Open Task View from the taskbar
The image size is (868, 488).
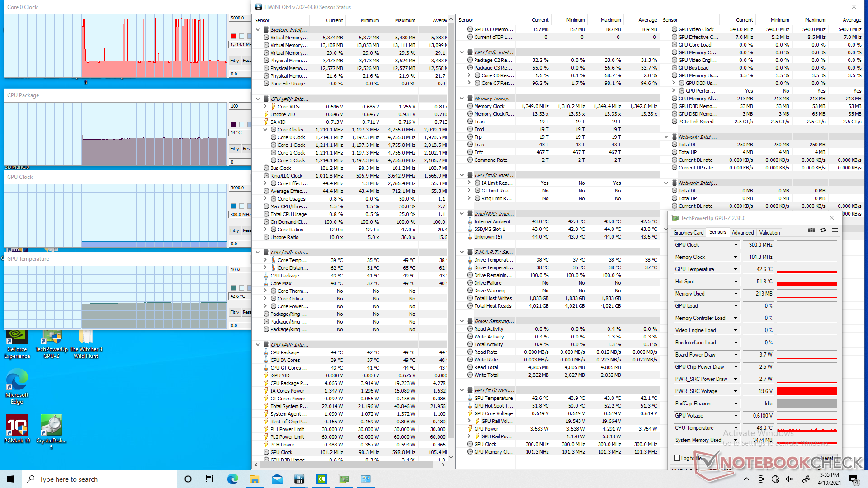(x=210, y=479)
